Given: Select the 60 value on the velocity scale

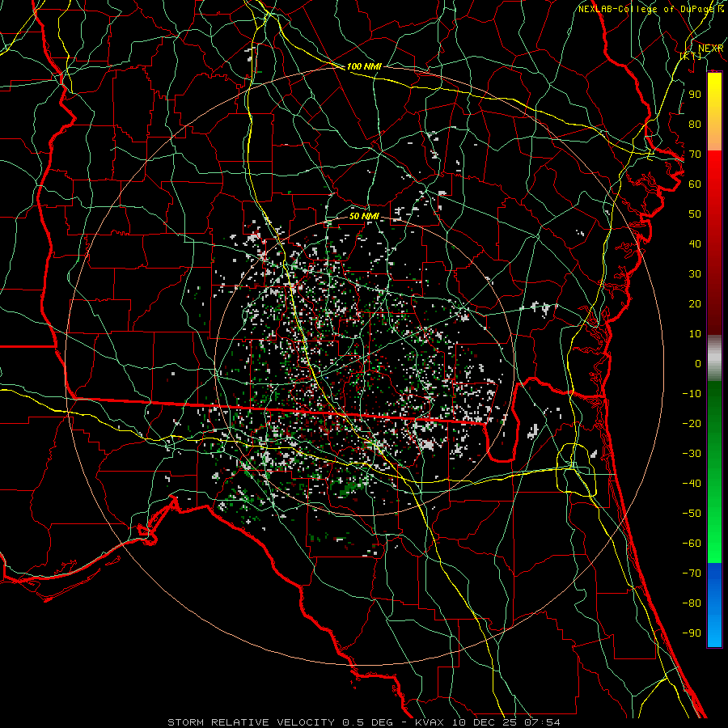Looking at the screenshot, I should tap(695, 184).
